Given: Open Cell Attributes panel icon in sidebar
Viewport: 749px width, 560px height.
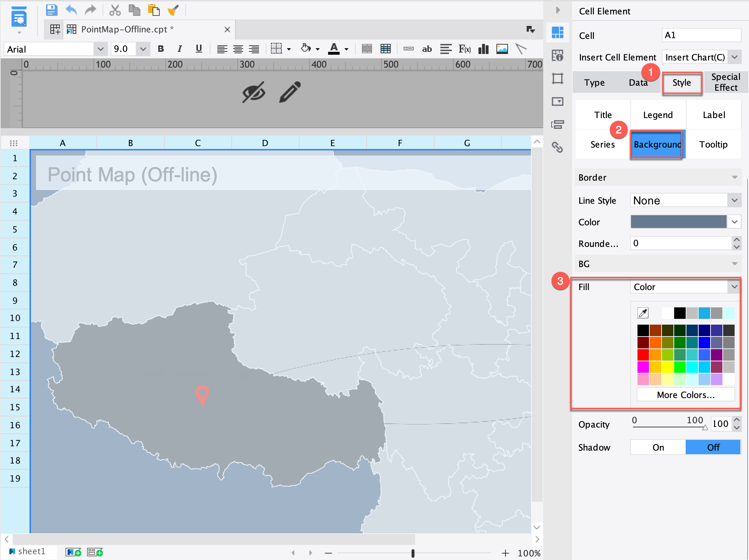Looking at the screenshot, I should pos(558,55).
